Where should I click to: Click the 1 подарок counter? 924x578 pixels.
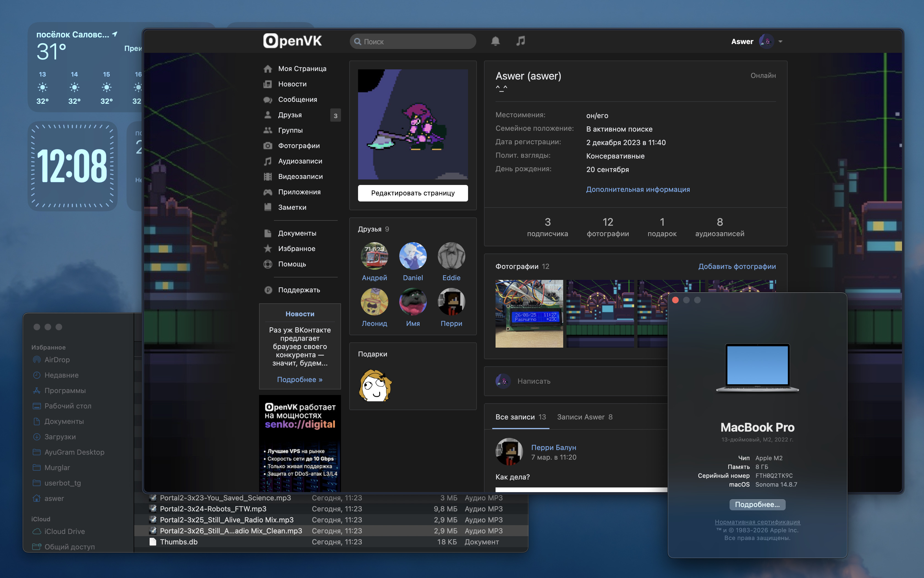[662, 227]
